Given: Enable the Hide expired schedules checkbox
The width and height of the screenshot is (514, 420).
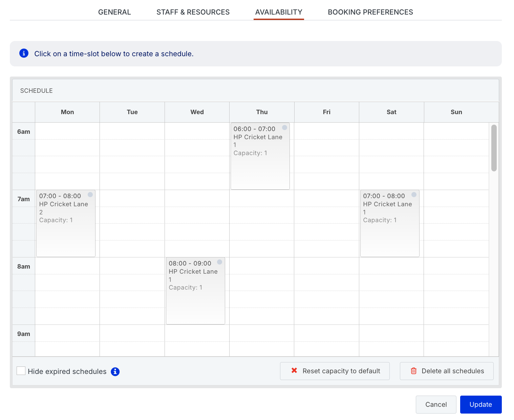Looking at the screenshot, I should tap(21, 371).
